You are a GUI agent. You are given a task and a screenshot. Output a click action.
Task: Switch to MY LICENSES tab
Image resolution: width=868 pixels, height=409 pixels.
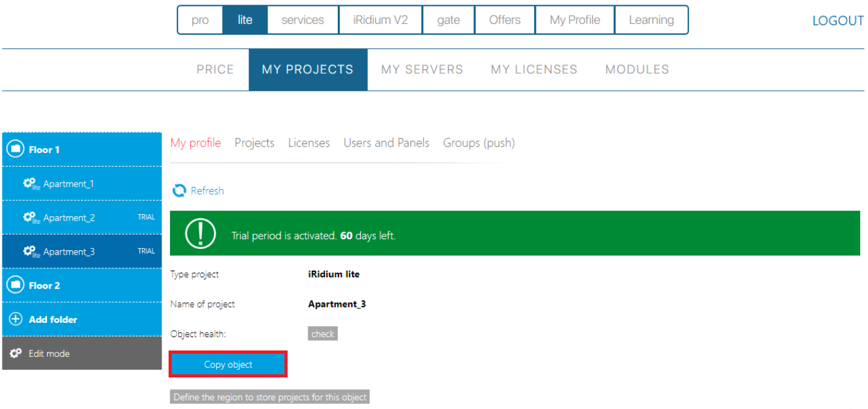pos(533,69)
